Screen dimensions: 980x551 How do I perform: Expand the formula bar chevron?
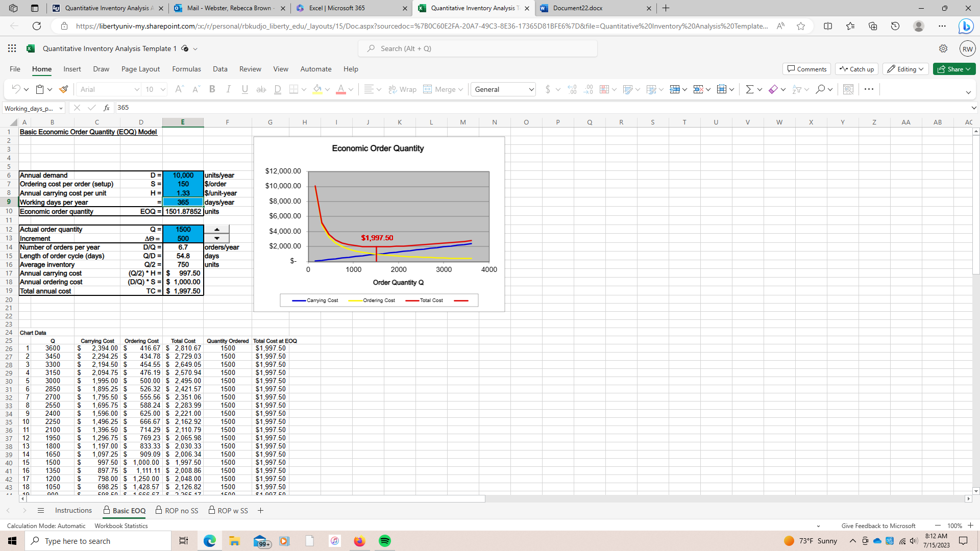tap(973, 108)
